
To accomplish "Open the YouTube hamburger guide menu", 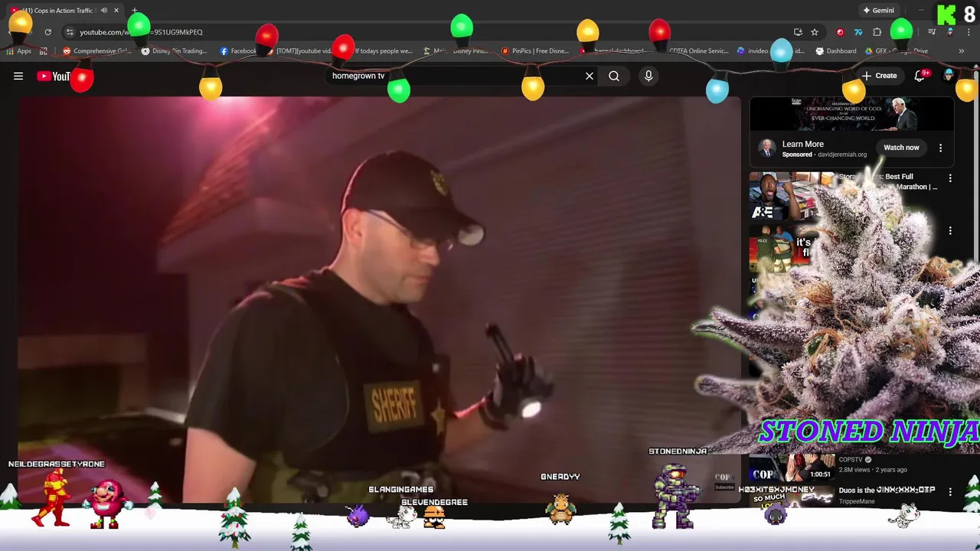I will point(18,76).
